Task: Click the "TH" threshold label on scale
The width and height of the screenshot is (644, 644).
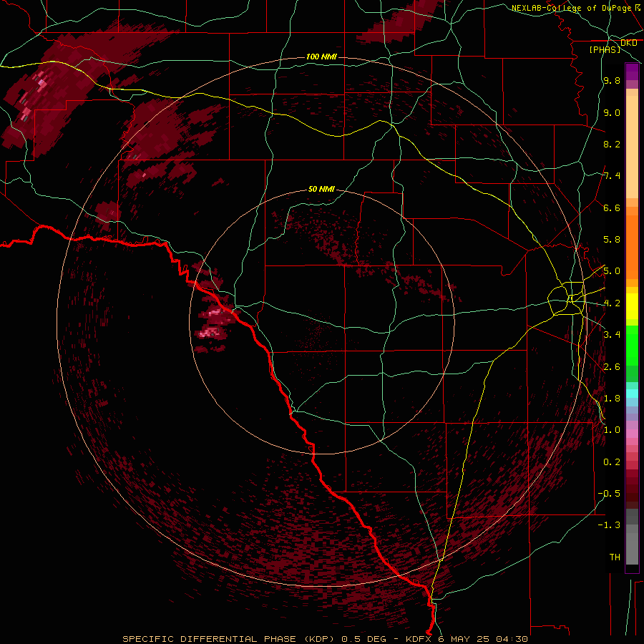Action: (x=615, y=557)
